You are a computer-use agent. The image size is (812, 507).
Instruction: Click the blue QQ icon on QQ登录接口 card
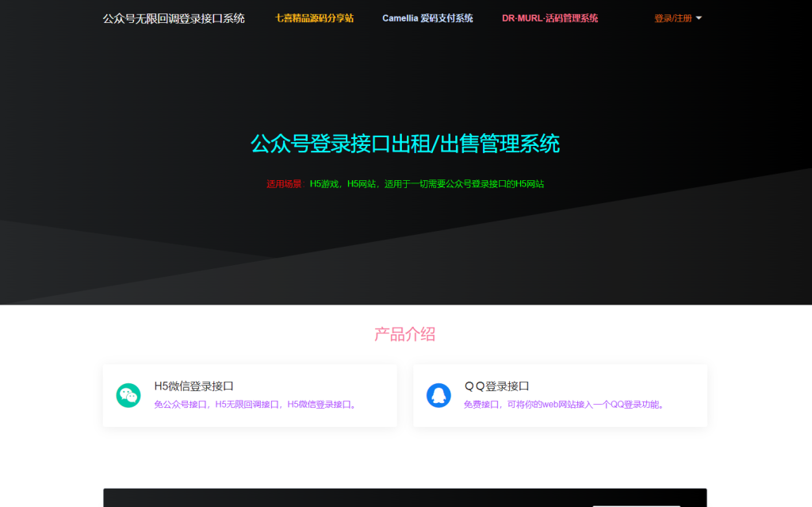(438, 394)
